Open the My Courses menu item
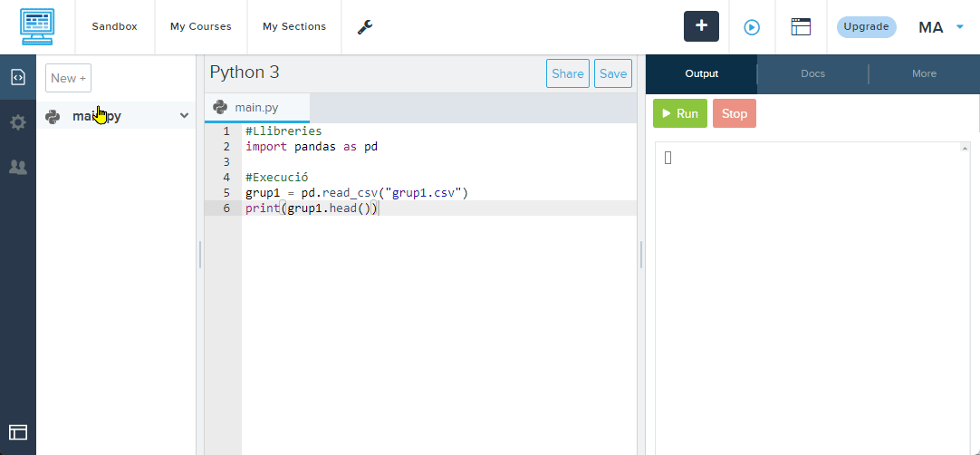Screen dimensions: 980x455 point(200,27)
